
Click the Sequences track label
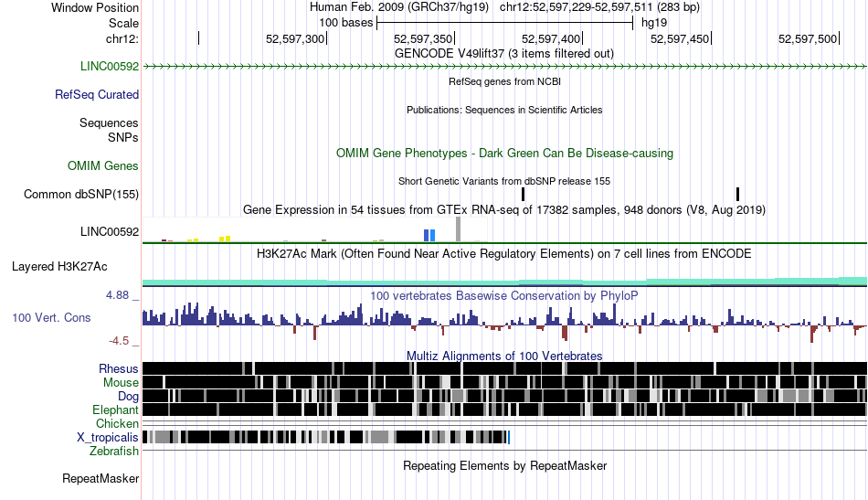(x=109, y=122)
